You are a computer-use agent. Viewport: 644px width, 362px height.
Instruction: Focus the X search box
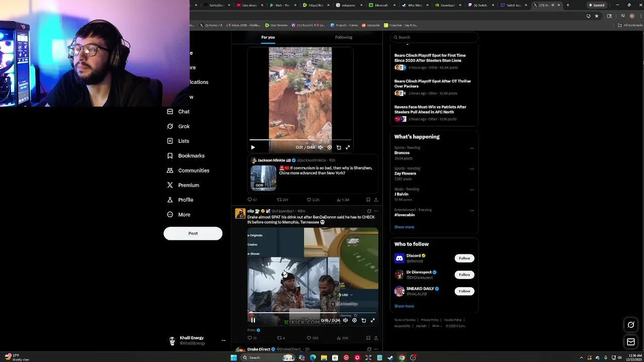click(434, 37)
